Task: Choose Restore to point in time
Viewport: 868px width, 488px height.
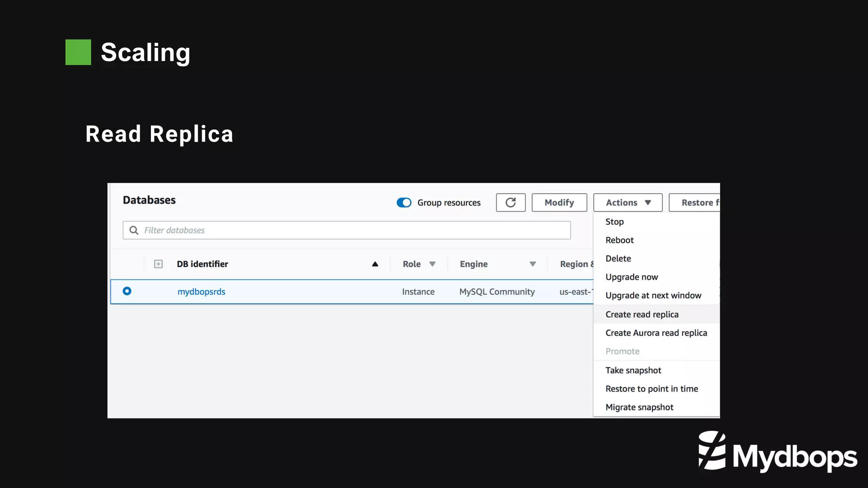Action: 651,389
